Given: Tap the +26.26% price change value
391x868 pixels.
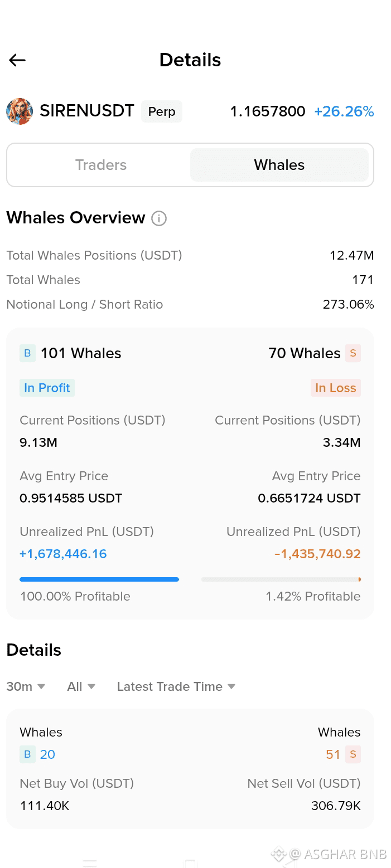Looking at the screenshot, I should 344,111.
